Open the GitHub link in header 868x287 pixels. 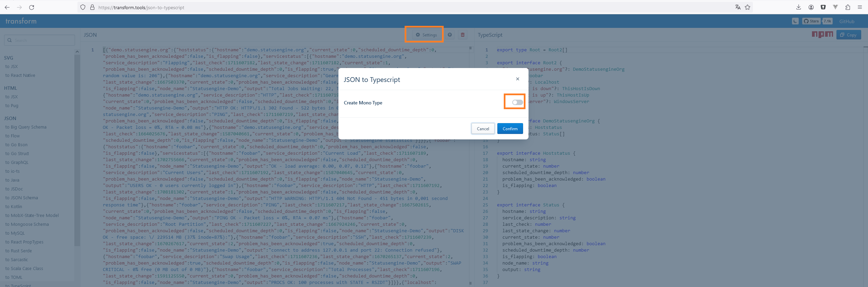pos(847,21)
